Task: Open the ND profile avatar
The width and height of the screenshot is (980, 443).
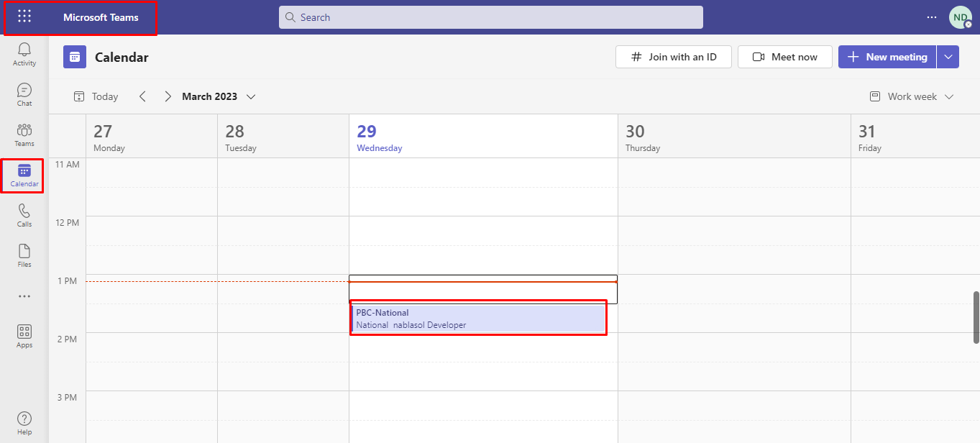Action: point(960,17)
